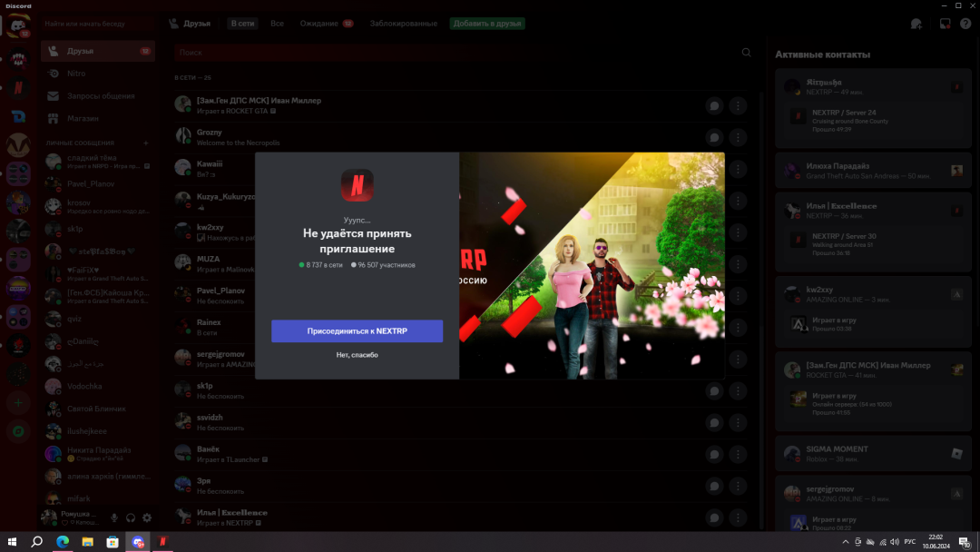The height and width of the screenshot is (552, 980).
Task: Decline the invite via 'Нет, спасибо'
Action: click(357, 354)
